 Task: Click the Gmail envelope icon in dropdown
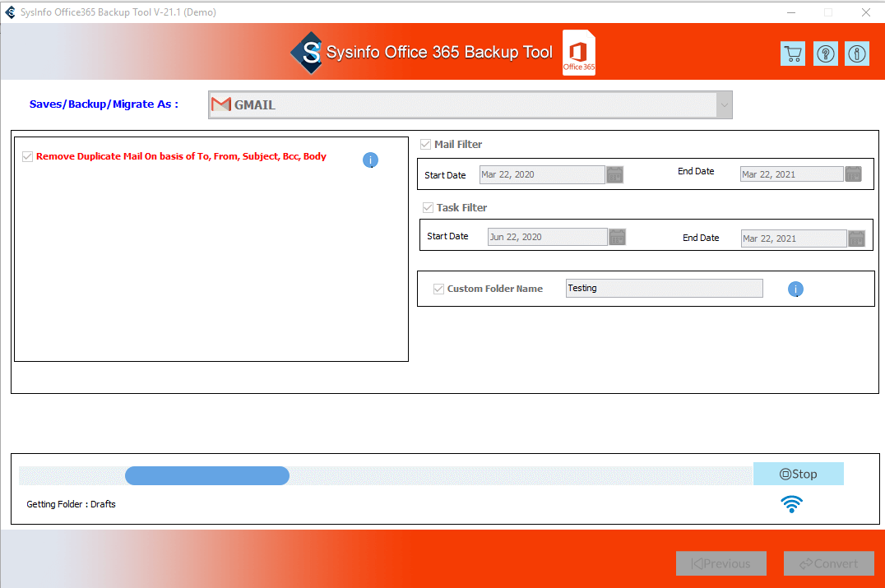tap(220, 104)
